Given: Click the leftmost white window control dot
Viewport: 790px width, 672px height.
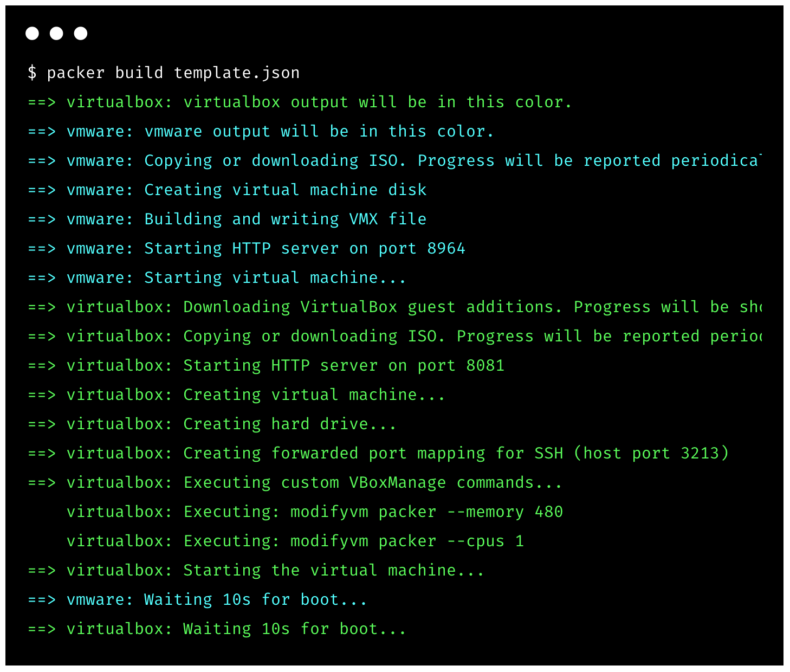Looking at the screenshot, I should coord(33,34).
